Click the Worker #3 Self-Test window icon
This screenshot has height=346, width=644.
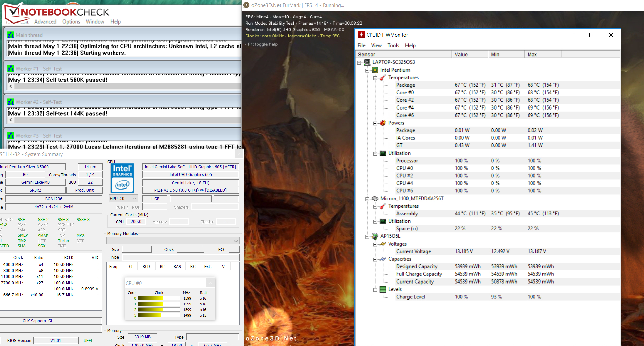(x=11, y=136)
